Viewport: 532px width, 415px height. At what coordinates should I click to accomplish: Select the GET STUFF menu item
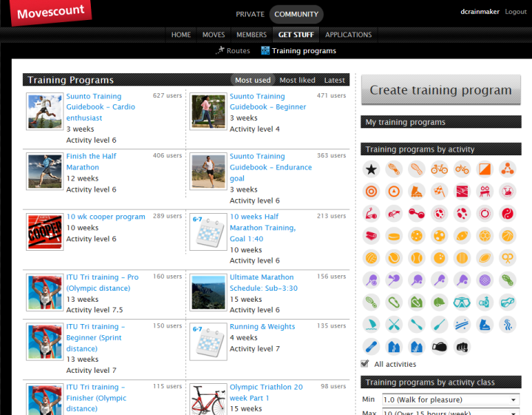coord(296,35)
